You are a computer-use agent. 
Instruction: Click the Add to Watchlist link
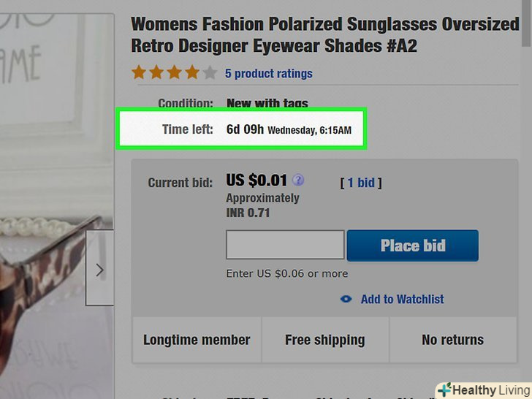tap(402, 299)
